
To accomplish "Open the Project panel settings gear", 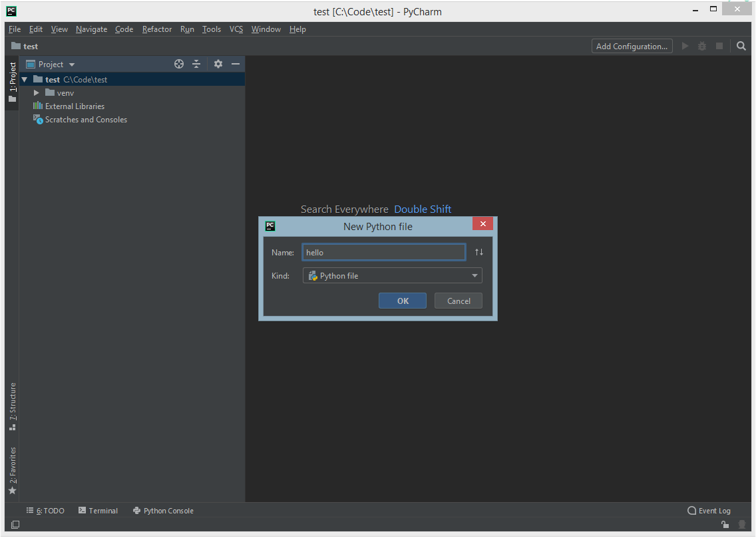I will point(218,64).
